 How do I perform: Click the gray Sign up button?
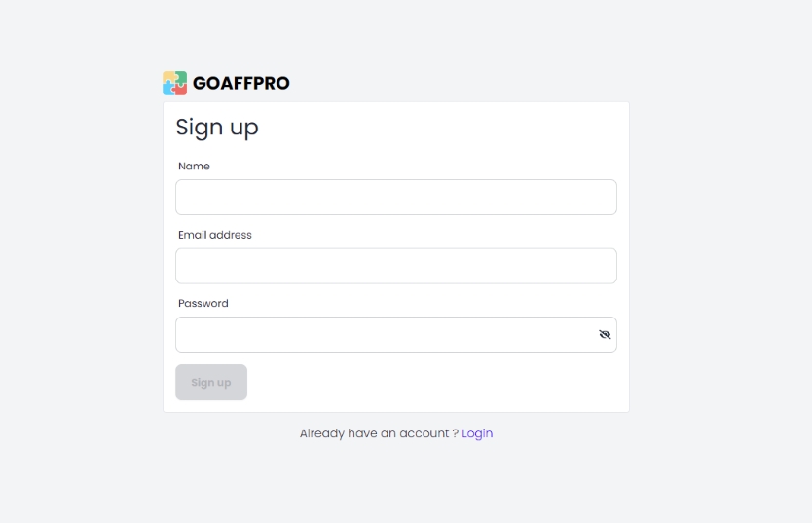coord(211,382)
